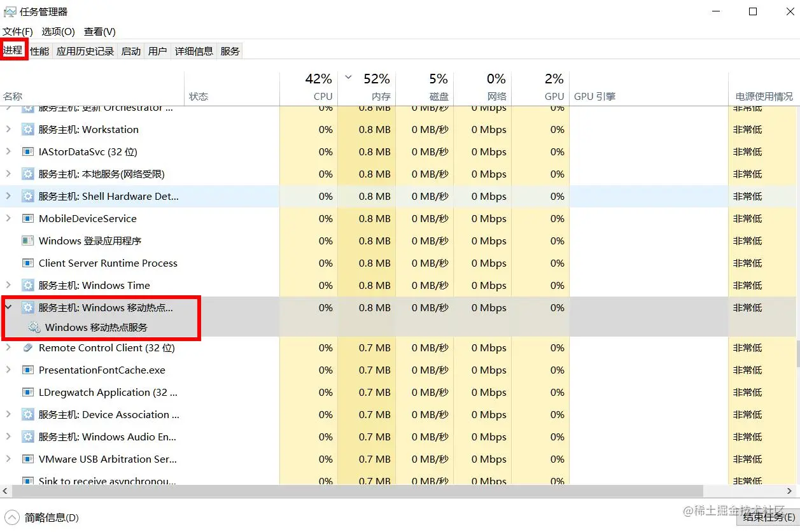Click the LDregwatch Application icon
The width and height of the screenshot is (800, 532).
coord(28,392)
